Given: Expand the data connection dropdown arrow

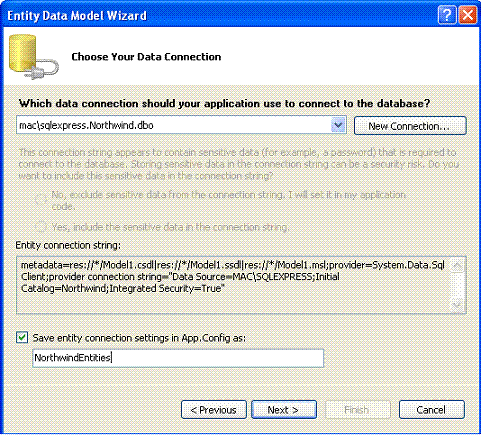Looking at the screenshot, I should (338, 125).
